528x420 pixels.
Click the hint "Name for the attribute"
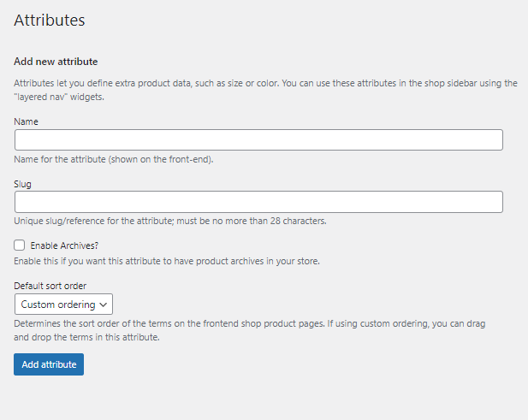114,159
